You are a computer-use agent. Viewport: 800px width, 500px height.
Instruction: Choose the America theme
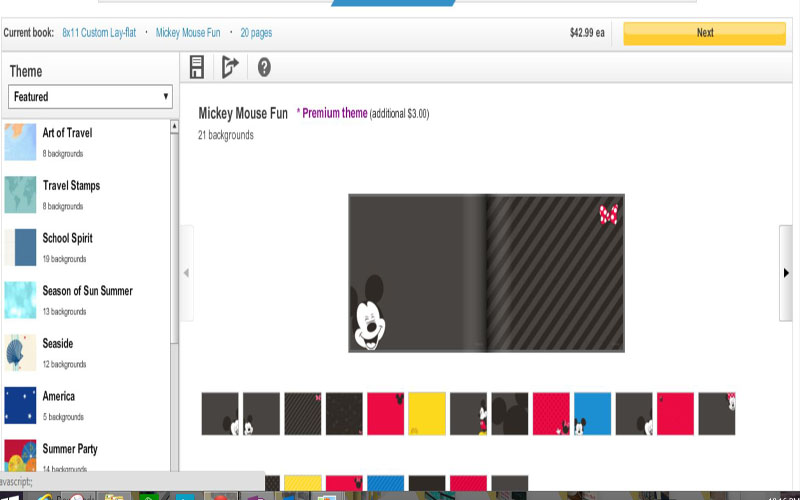pyautogui.click(x=86, y=405)
